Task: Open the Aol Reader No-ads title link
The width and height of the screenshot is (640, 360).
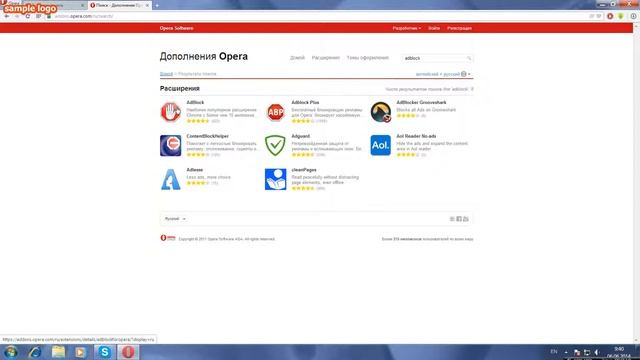Action: pyautogui.click(x=416, y=136)
